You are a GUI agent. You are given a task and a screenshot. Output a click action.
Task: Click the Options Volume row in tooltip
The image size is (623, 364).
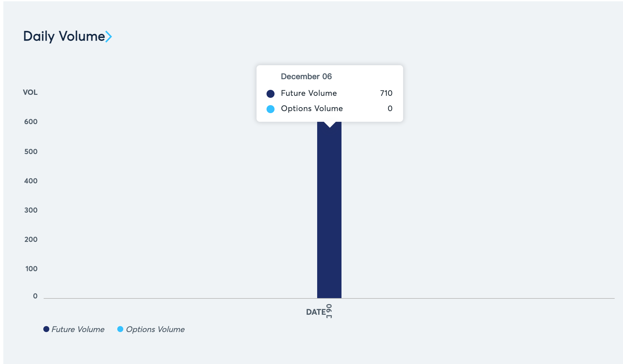329,108
